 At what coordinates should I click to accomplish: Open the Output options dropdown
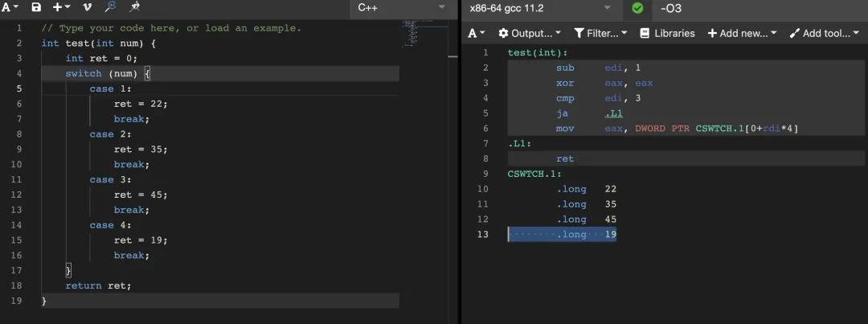(530, 33)
